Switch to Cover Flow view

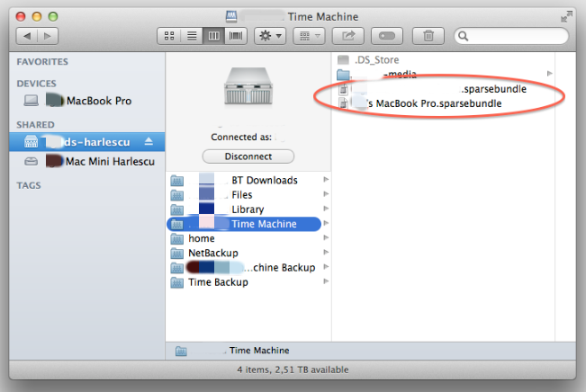point(236,36)
